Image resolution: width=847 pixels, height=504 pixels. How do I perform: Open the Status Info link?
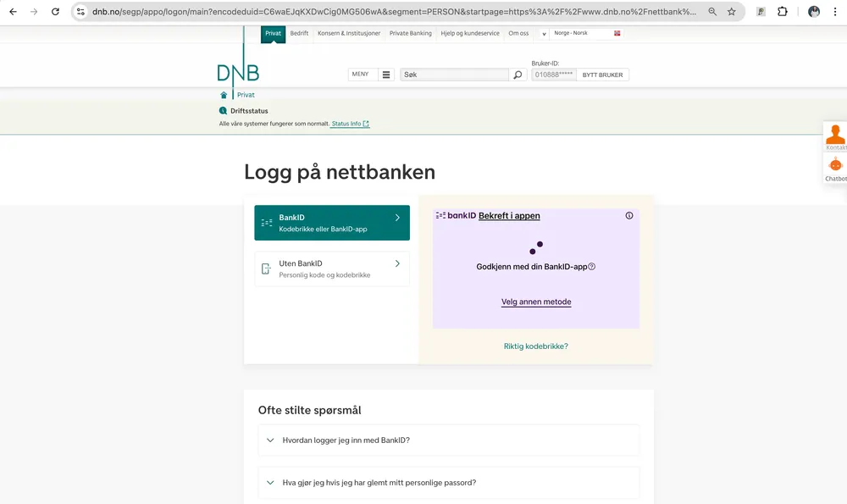pyautogui.click(x=350, y=124)
